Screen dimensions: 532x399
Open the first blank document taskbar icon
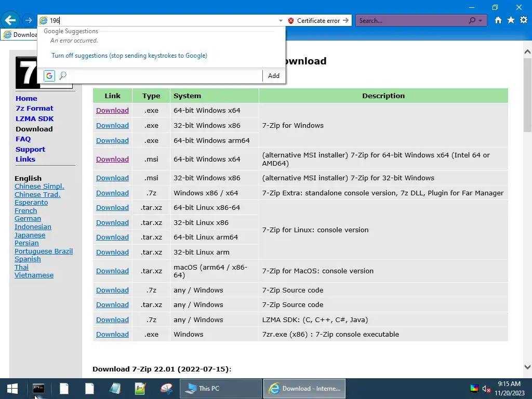coord(64,389)
